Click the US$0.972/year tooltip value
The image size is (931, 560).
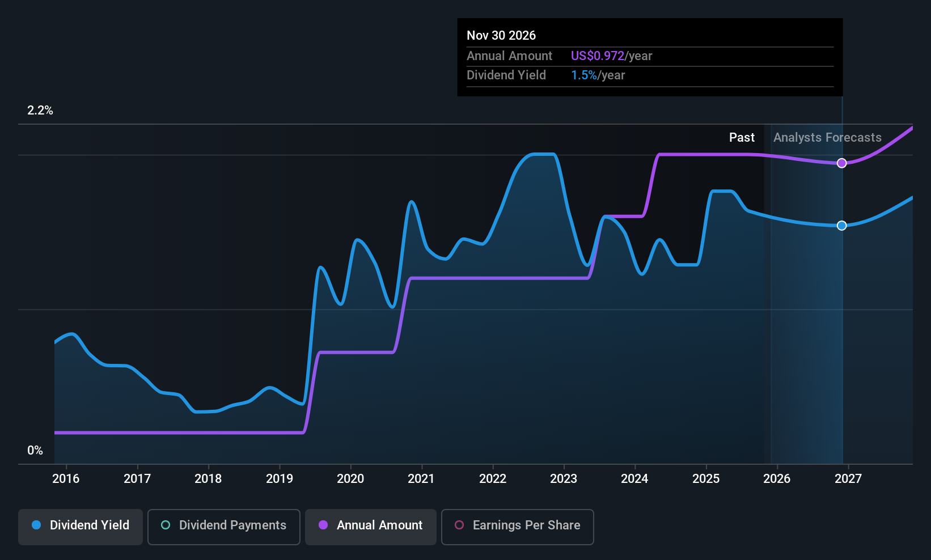[x=612, y=56]
